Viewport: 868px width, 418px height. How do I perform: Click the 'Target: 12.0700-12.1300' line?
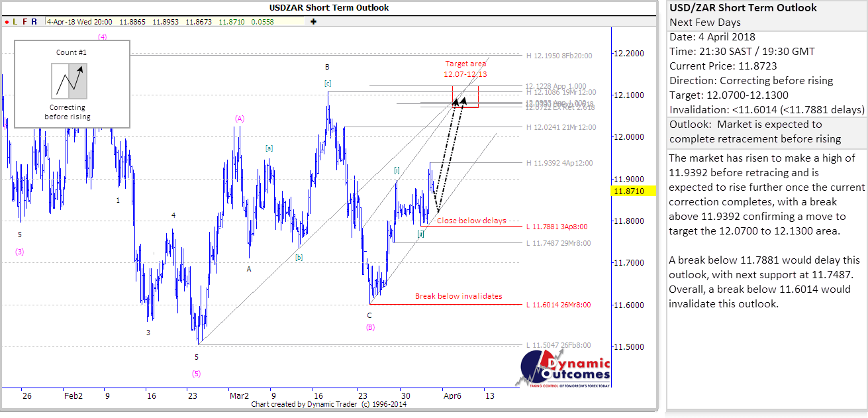pos(729,95)
